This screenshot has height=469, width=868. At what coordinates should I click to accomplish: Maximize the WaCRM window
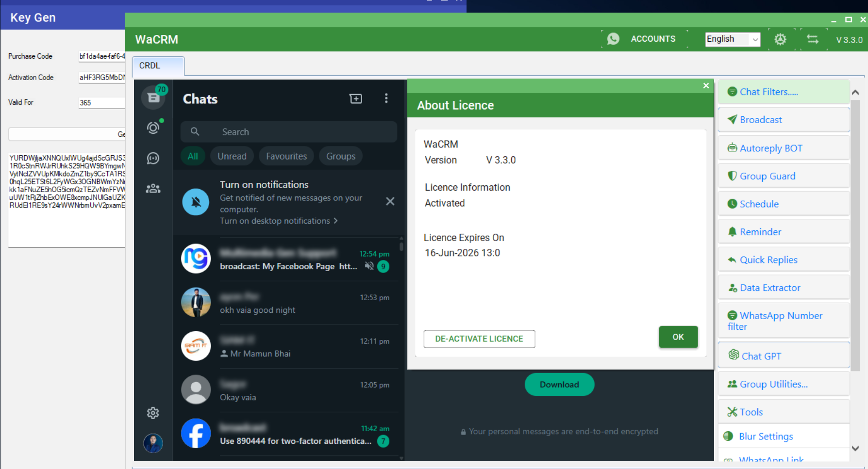point(849,20)
